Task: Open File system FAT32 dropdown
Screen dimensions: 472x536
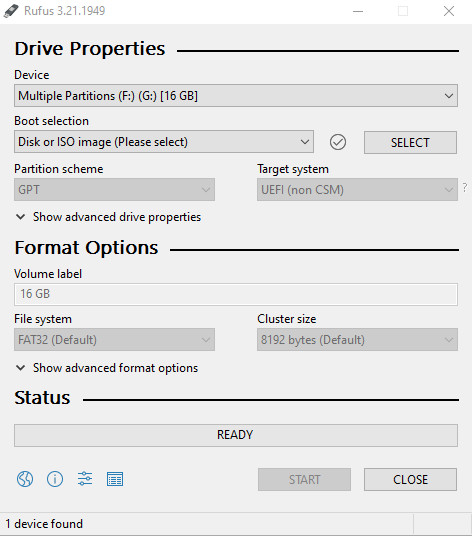Action: [x=114, y=339]
